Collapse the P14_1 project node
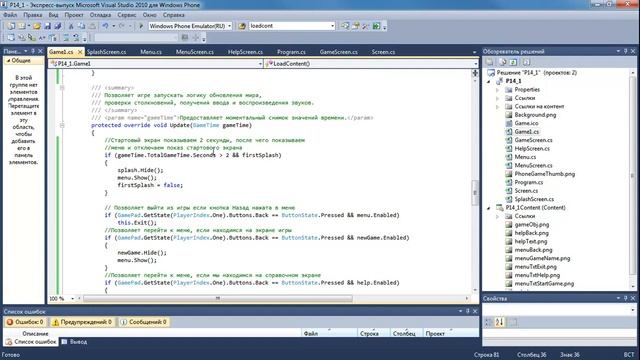 coord(489,81)
